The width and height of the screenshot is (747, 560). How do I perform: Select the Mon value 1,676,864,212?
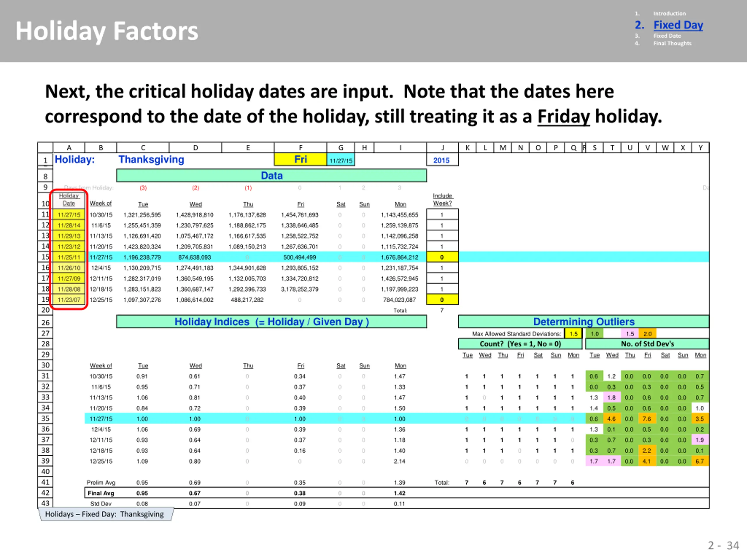(399, 257)
